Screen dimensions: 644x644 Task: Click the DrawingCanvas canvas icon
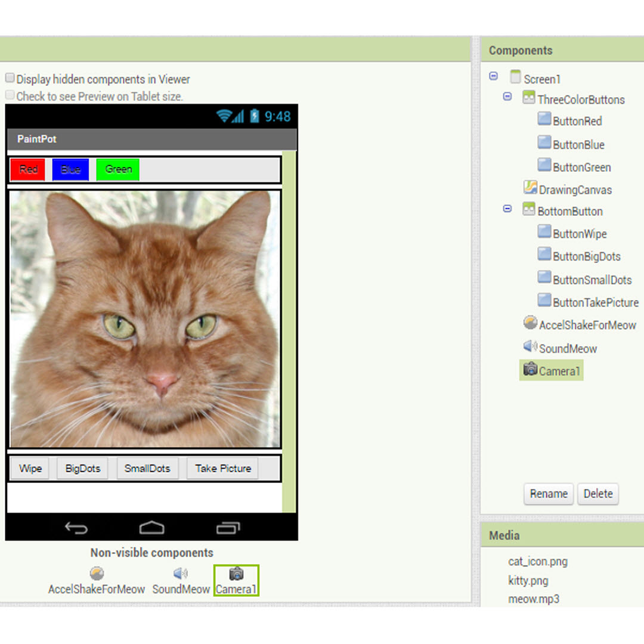530,187
